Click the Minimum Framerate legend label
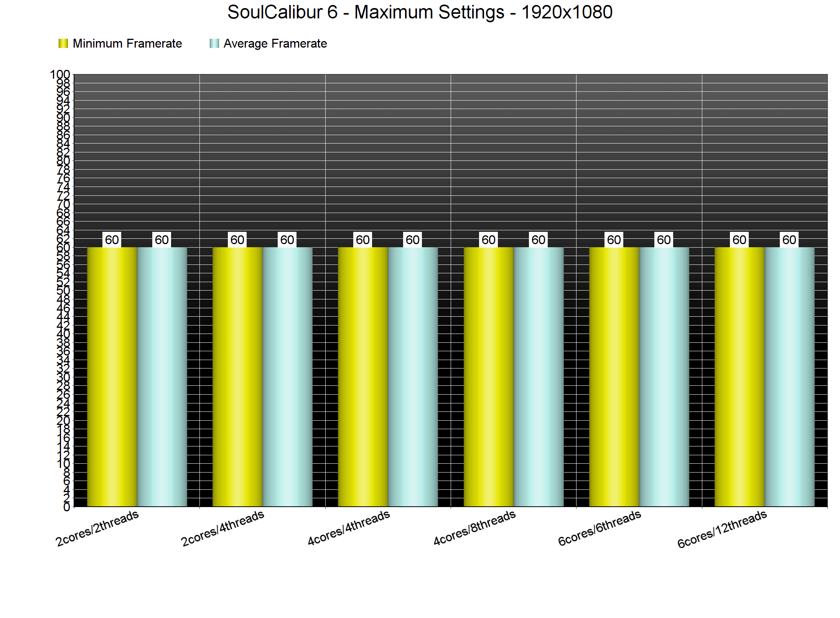 click(127, 43)
